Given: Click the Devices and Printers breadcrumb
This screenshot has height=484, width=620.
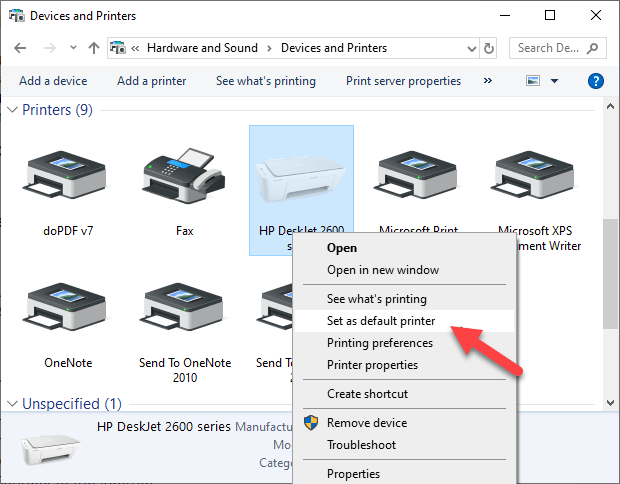Looking at the screenshot, I should click(334, 48).
